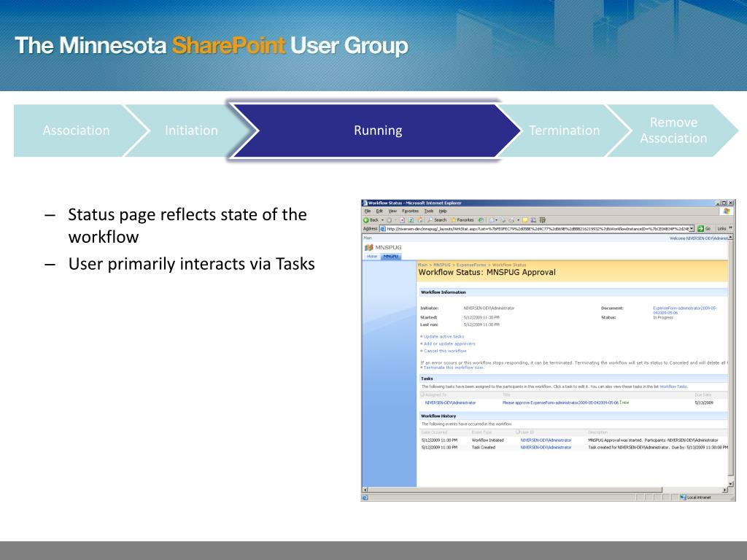Click the 'Workflow Status: MNSPUG Approval' page title

tap(487, 273)
